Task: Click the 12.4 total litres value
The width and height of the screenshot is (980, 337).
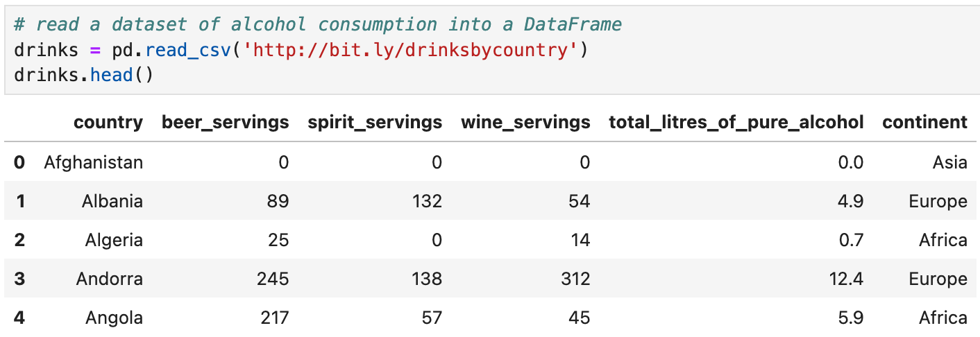Action: 849,279
